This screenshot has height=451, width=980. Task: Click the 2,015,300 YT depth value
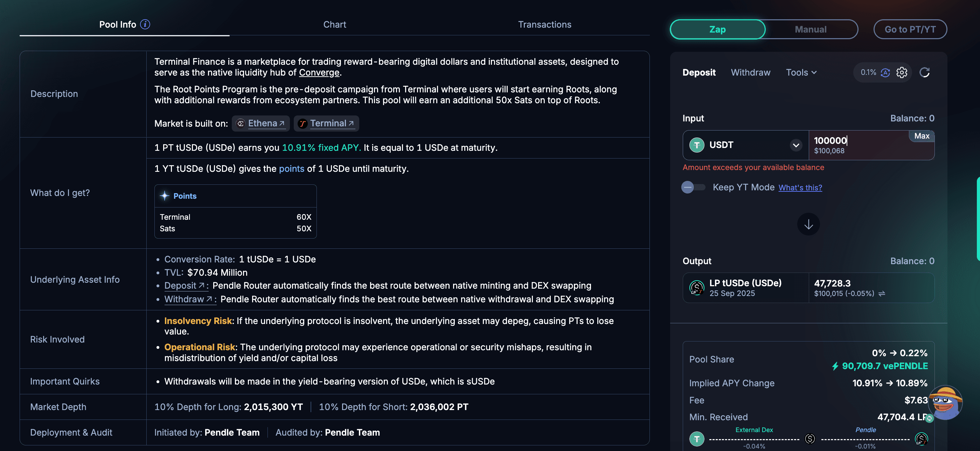click(273, 407)
